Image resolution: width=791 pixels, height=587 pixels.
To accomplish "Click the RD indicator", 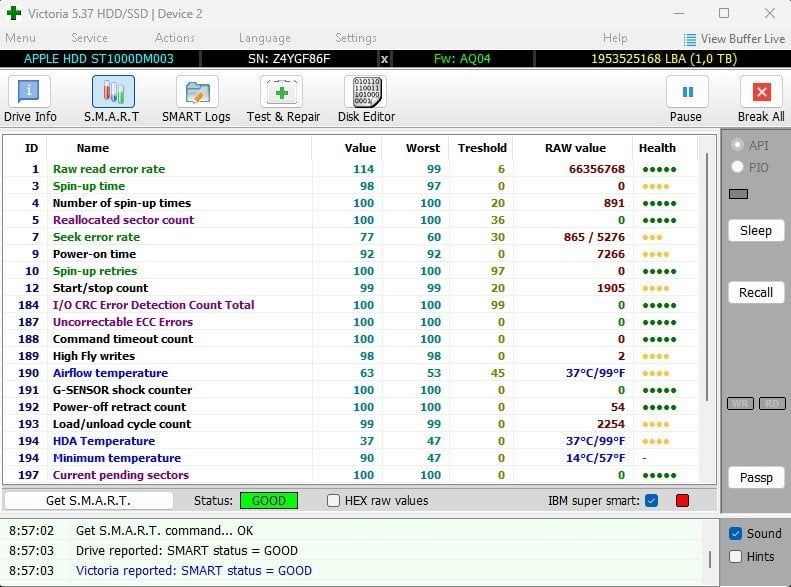I will tap(772, 403).
